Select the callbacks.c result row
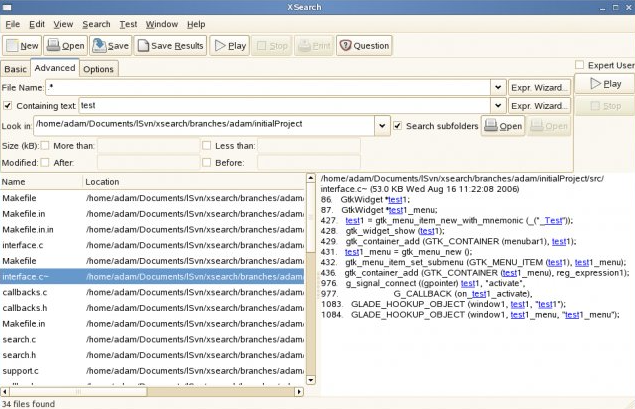The height and width of the screenshot is (409, 635). click(152, 292)
